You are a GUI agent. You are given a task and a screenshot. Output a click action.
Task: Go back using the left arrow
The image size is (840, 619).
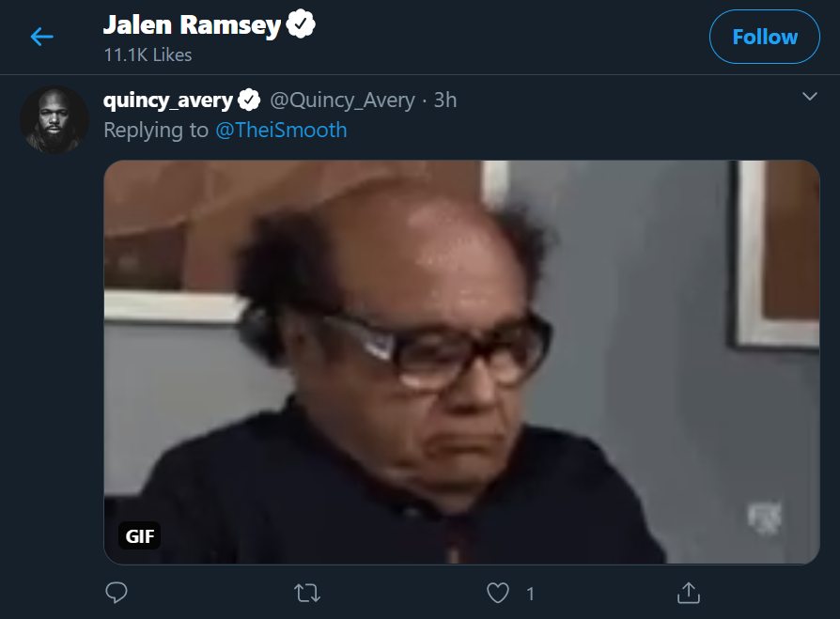point(41,37)
